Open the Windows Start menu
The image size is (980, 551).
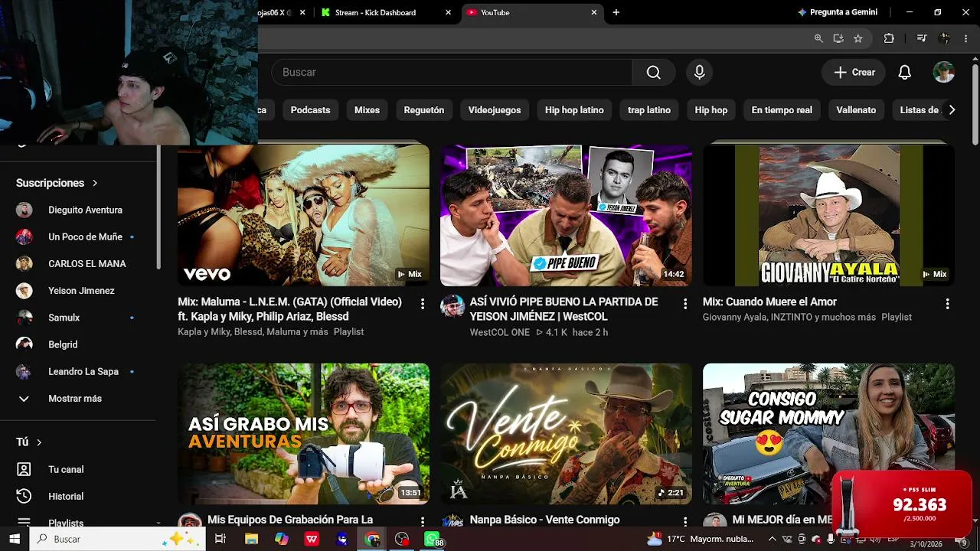click(x=15, y=540)
